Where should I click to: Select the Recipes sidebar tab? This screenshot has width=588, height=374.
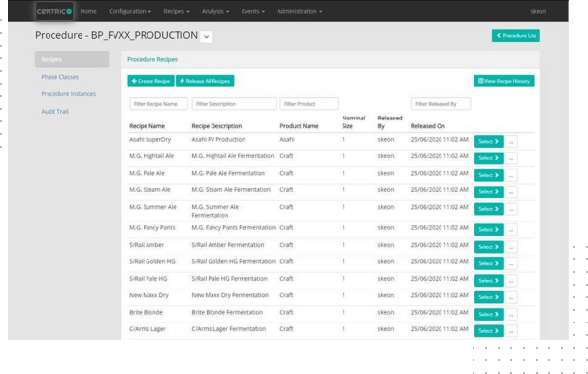72,59
